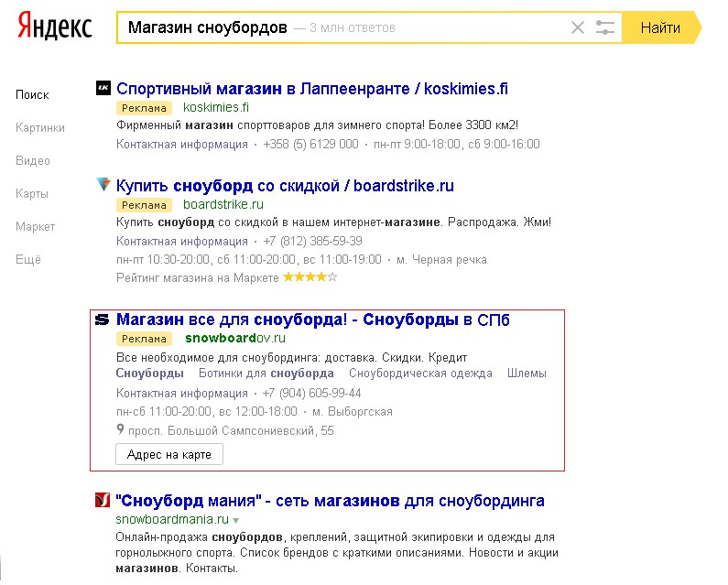Expand the snowboardmania.ru dropdown arrow

click(x=235, y=520)
